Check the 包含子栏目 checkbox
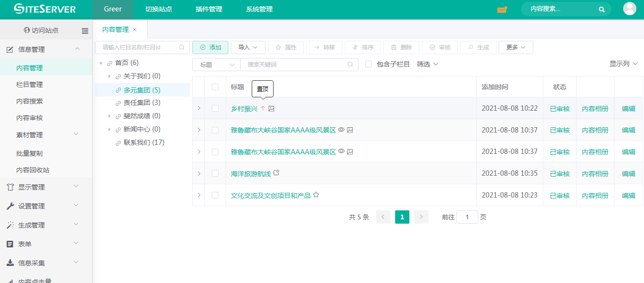Screen dimensions: 644x283 (x=369, y=64)
